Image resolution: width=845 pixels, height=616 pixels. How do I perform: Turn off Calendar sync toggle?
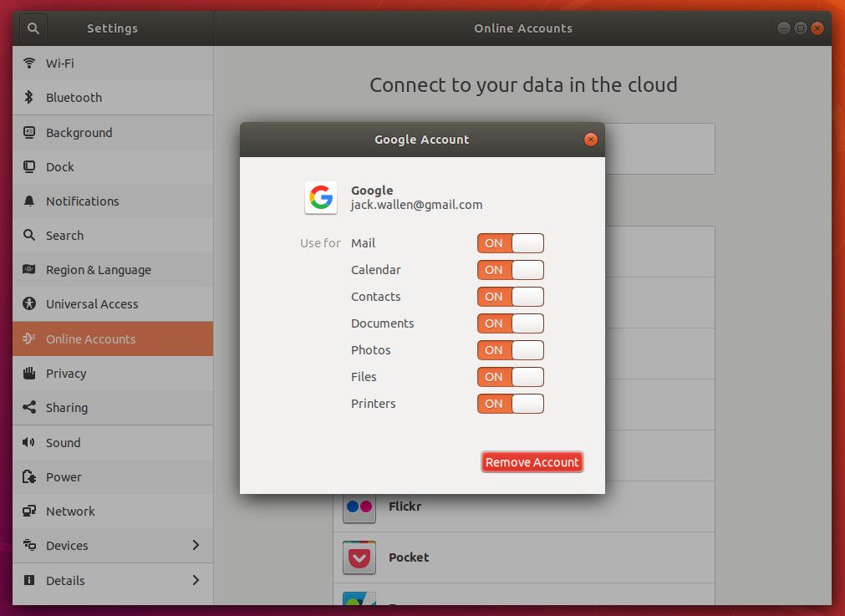pyautogui.click(x=511, y=270)
